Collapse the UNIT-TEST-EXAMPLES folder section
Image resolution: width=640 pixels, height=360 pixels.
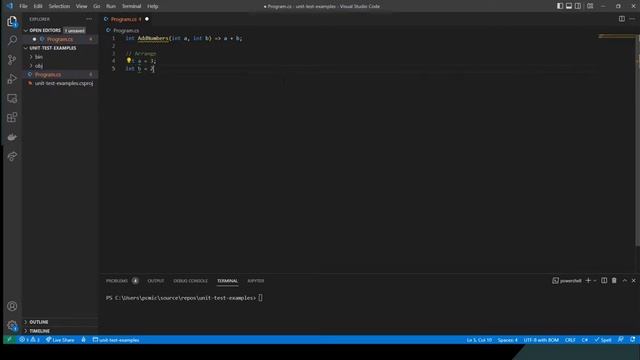[26, 48]
